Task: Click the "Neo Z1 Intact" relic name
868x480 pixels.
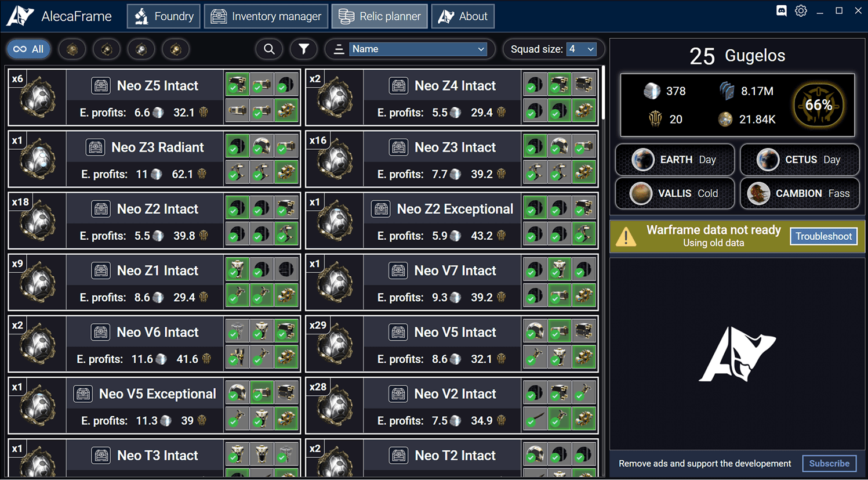Action: (158, 270)
